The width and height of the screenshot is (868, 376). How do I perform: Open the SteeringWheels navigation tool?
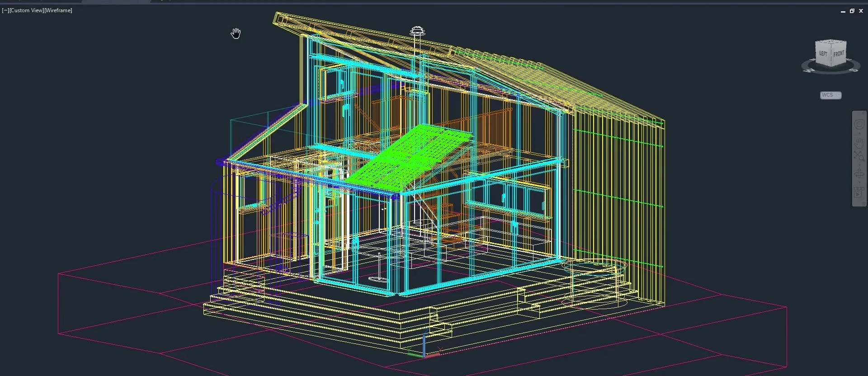(x=859, y=125)
